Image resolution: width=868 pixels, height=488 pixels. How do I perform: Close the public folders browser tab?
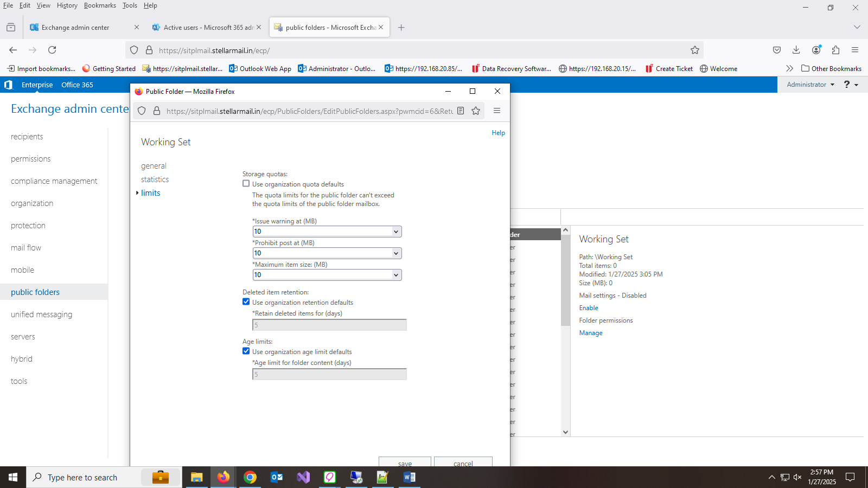tap(381, 27)
